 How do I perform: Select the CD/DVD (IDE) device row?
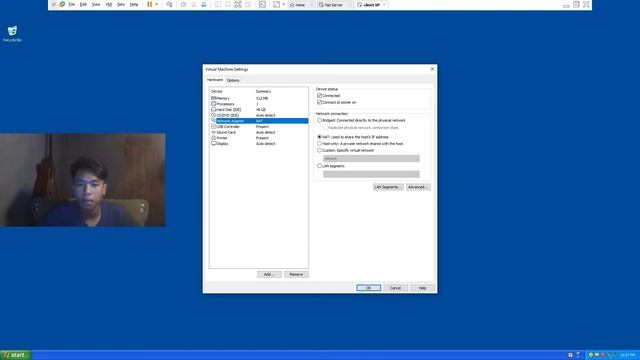pos(259,116)
